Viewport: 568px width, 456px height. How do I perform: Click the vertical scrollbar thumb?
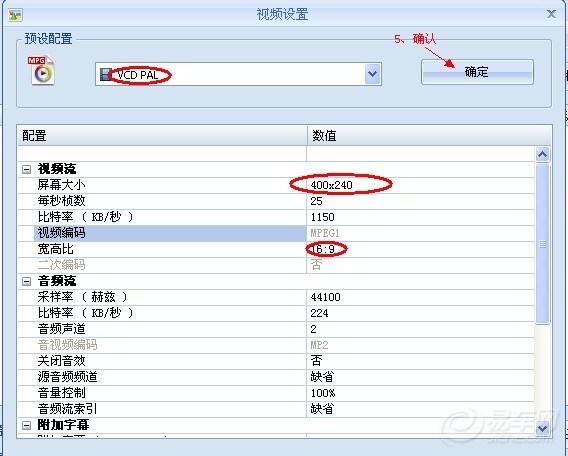(542, 244)
